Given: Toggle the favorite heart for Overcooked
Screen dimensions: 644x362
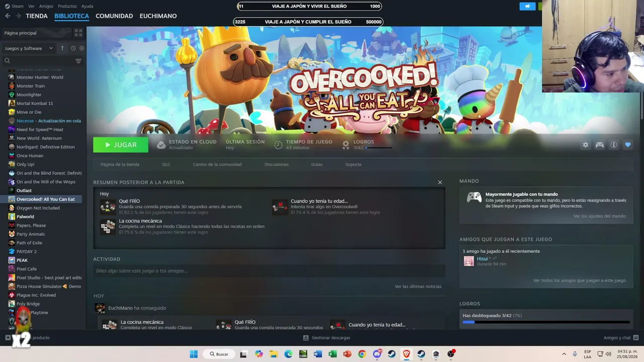Looking at the screenshot, I should 628,145.
